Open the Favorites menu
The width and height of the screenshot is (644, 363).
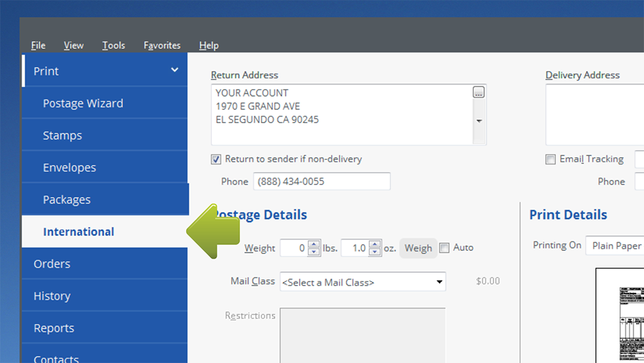tap(162, 45)
